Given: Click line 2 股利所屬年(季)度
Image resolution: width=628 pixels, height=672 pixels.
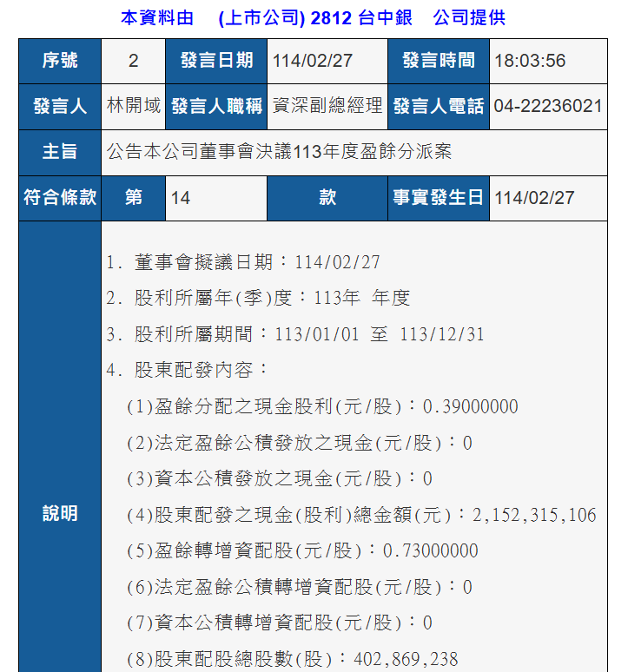Looking at the screenshot, I should 258,299.
